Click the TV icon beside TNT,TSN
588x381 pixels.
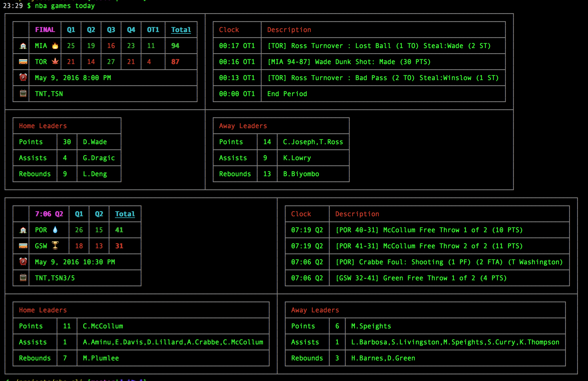23,94
